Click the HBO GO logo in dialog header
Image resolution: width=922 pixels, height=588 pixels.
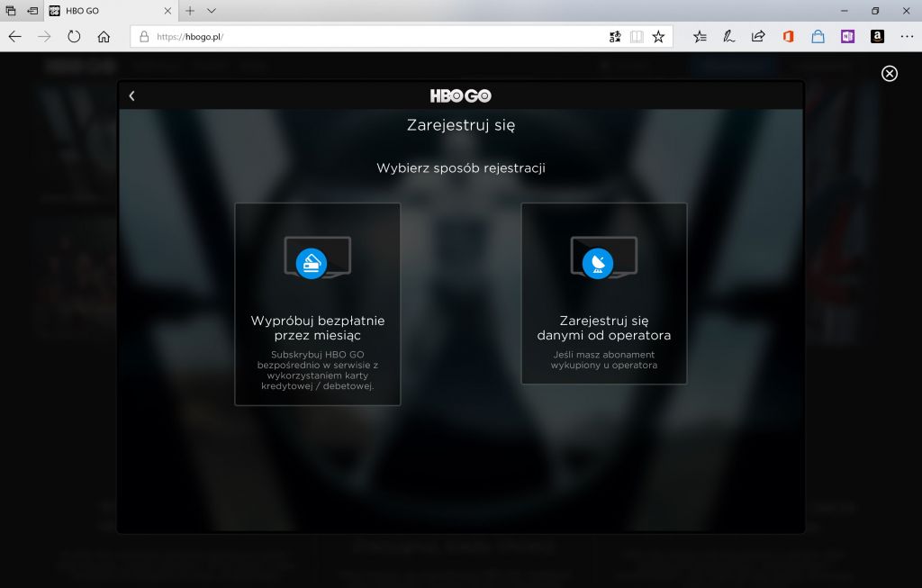coord(460,95)
